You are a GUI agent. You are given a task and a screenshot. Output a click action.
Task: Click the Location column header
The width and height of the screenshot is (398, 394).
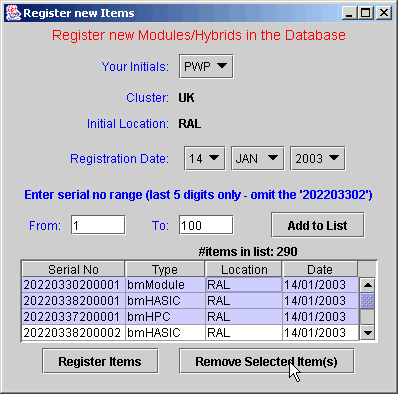click(244, 269)
